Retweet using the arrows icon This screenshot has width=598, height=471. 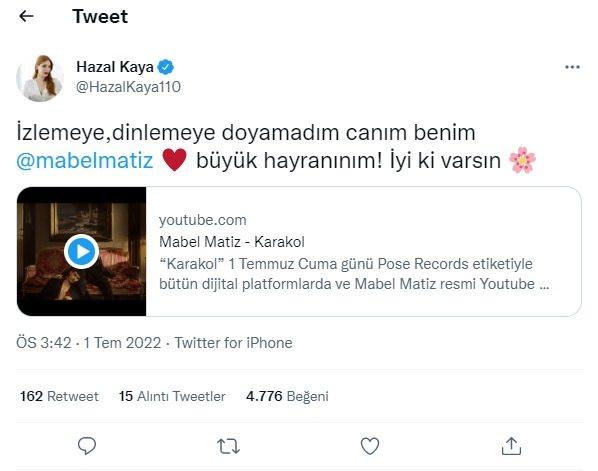pos(228,446)
